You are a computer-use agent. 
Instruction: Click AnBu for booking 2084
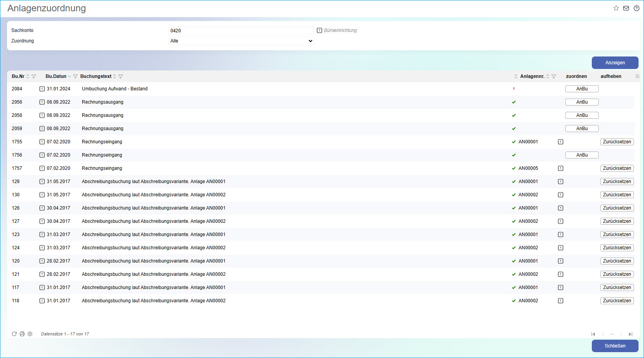point(582,89)
